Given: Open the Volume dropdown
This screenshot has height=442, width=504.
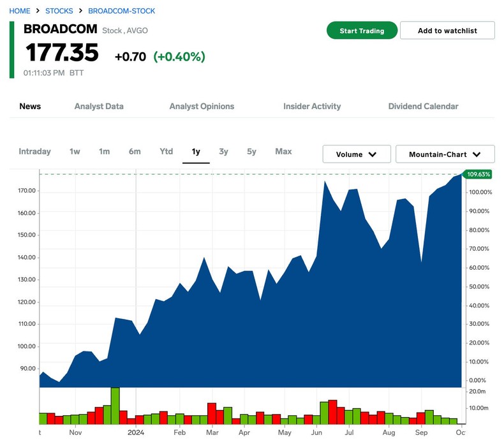Looking at the screenshot, I should 356,154.
